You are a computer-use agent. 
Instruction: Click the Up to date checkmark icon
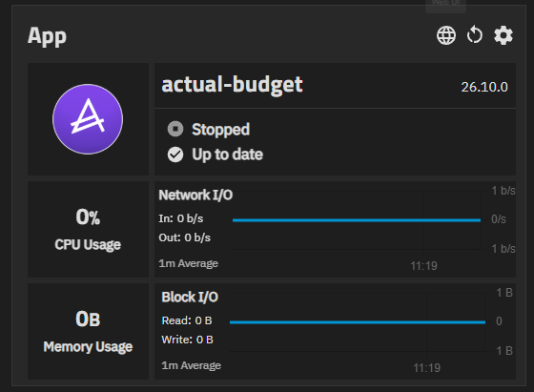(175, 155)
